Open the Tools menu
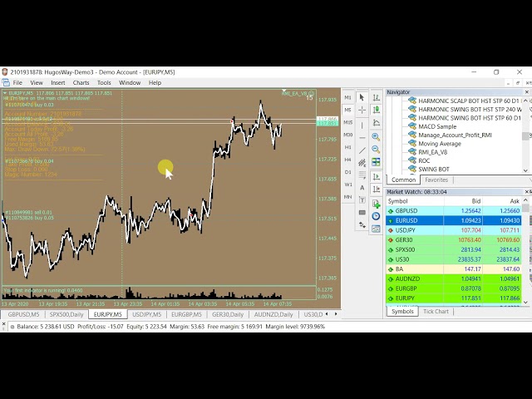The image size is (532, 399). [x=104, y=83]
